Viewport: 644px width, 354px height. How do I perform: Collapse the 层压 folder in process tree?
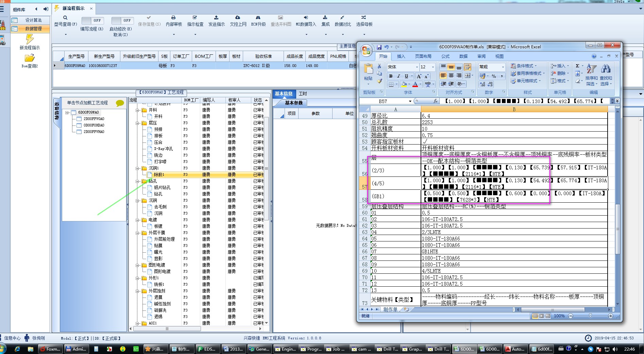click(x=138, y=123)
